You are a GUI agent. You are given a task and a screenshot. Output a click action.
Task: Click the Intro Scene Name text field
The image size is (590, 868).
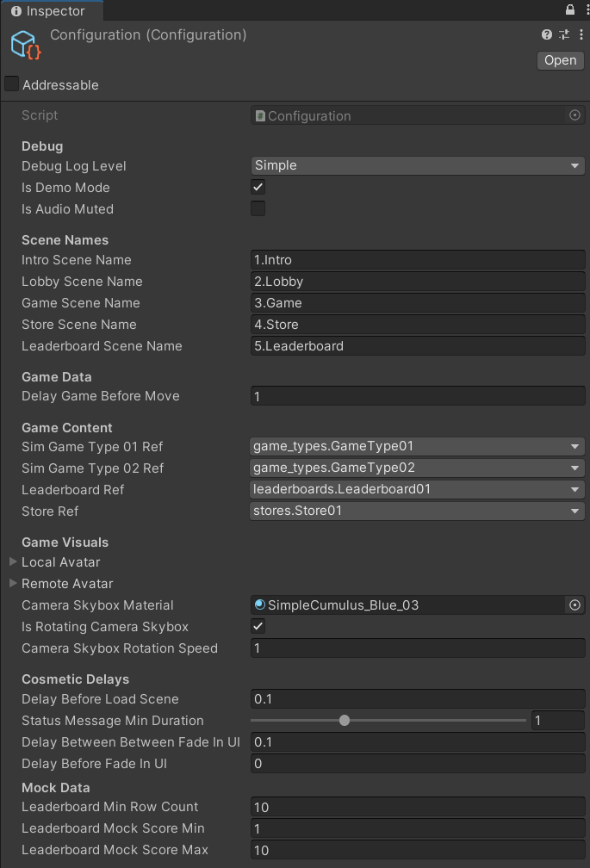(x=418, y=260)
